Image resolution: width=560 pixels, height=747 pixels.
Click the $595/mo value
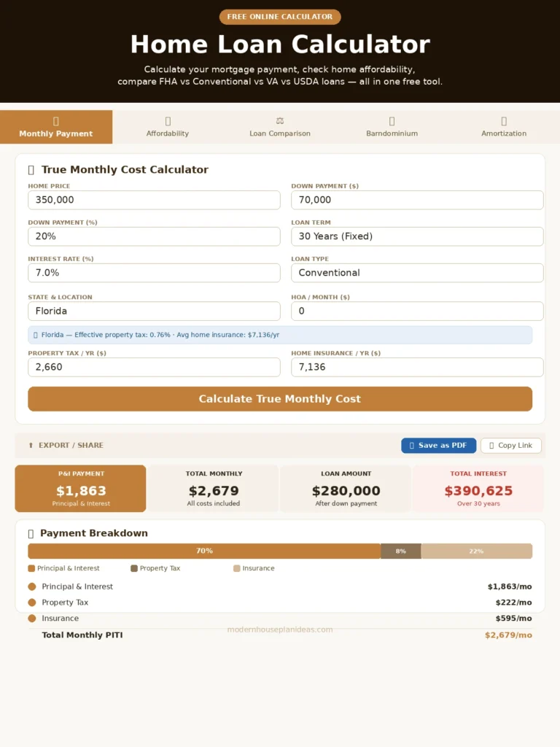pos(514,619)
